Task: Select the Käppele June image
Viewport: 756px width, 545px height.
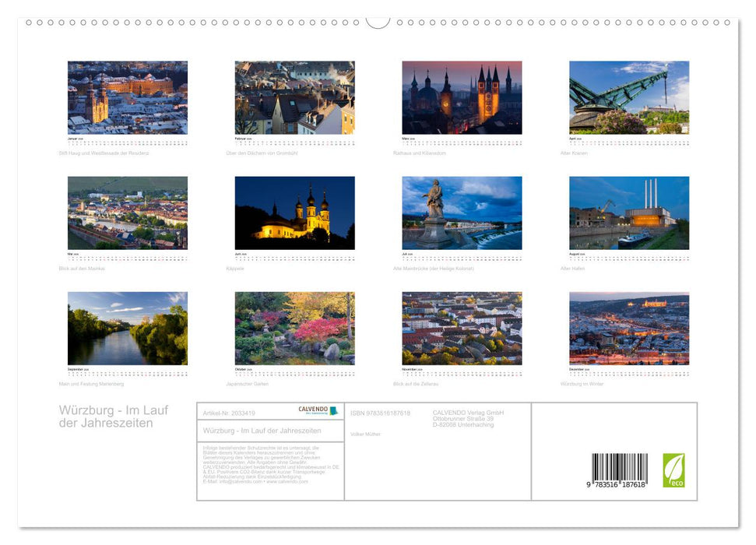Action: click(x=294, y=212)
